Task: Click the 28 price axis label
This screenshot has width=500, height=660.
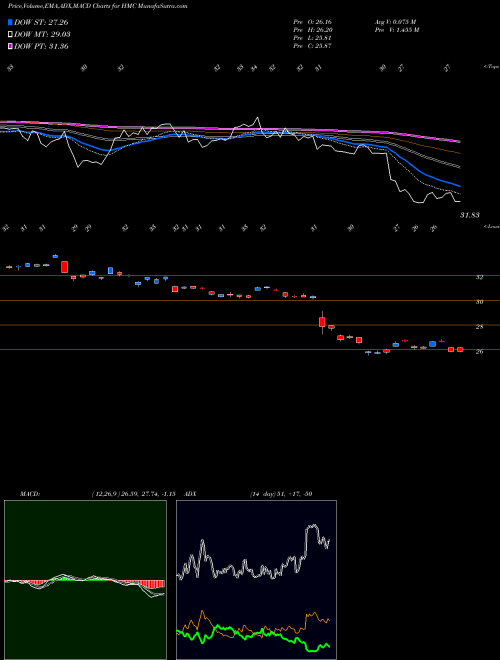Action: pos(479,327)
